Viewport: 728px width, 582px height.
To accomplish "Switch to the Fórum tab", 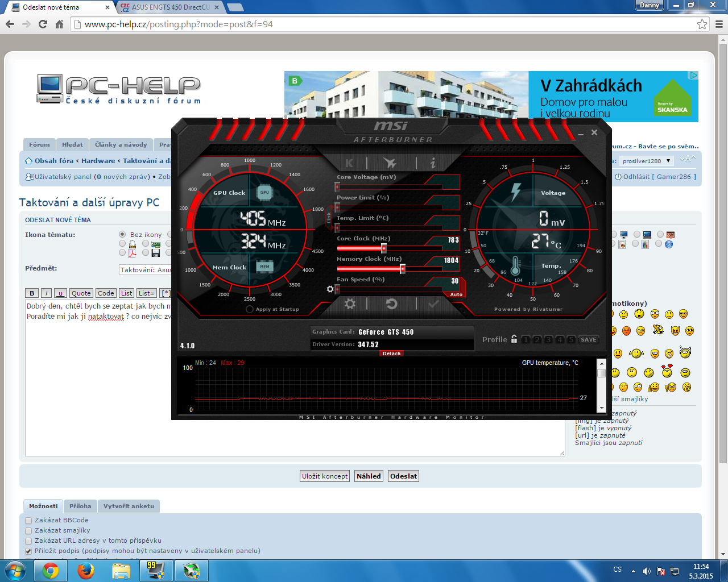I will point(39,145).
